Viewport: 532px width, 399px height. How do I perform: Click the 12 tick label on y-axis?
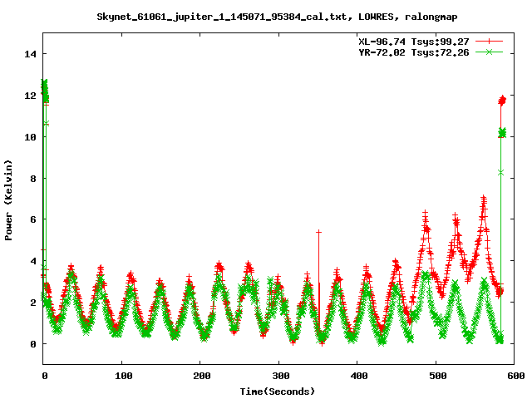coord(31,96)
